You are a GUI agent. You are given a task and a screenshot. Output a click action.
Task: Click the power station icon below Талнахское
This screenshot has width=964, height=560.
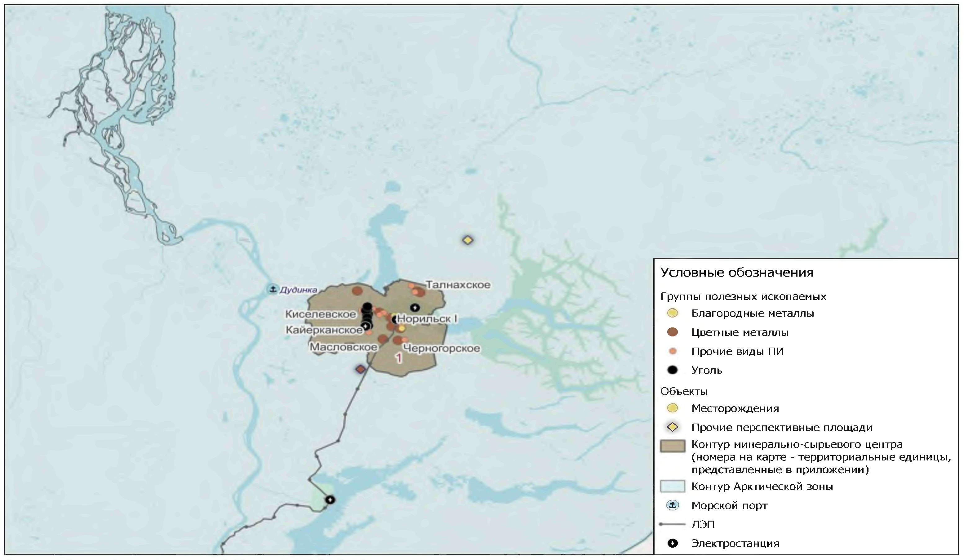pos(415,307)
